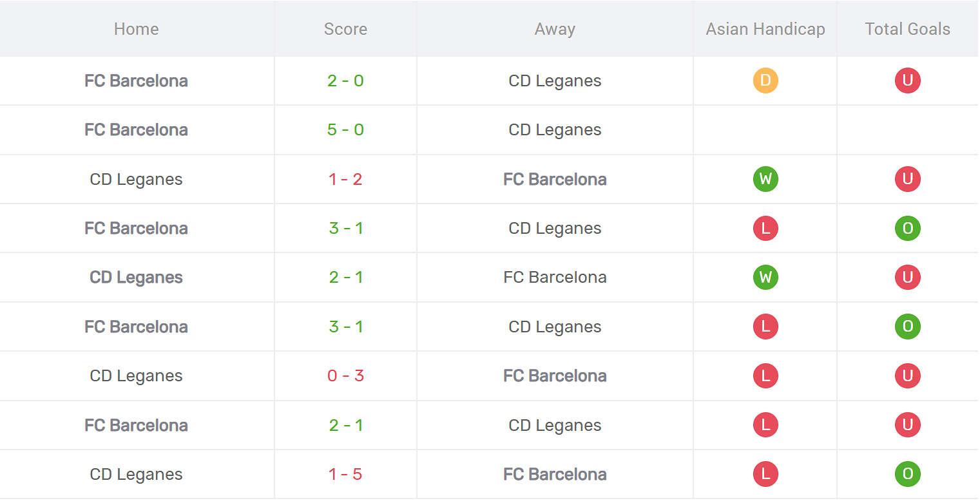Select the L handicap badge in 1-5 match row
The image size is (980, 503).
tap(765, 475)
